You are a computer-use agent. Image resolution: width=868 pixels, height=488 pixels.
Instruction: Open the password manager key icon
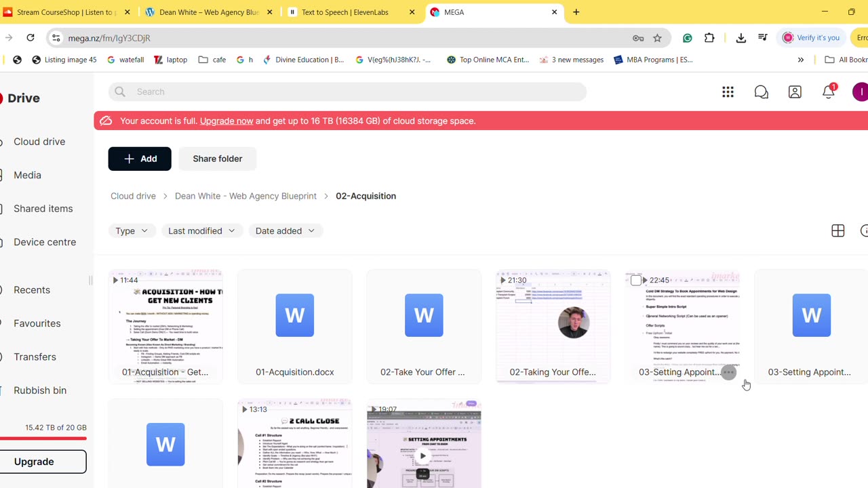pos(637,38)
